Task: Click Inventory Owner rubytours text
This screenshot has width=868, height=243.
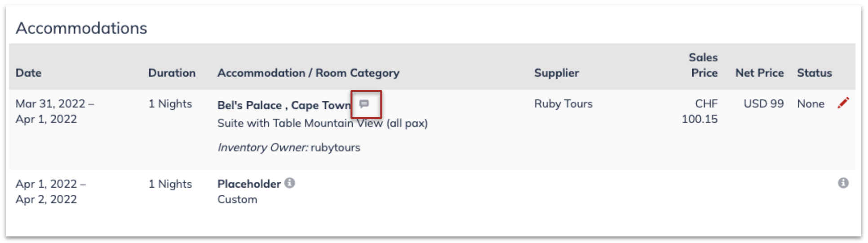Action: coord(289,148)
